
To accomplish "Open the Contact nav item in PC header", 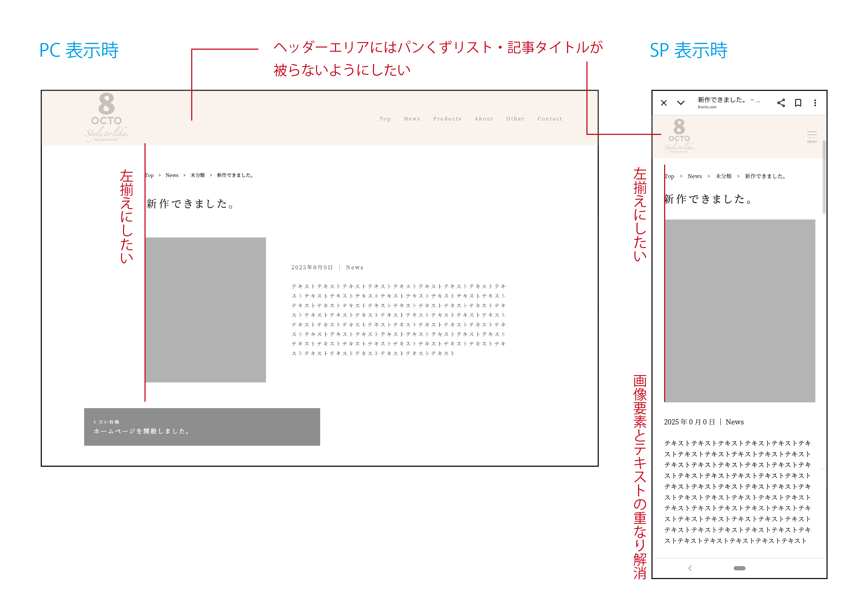I will click(550, 119).
